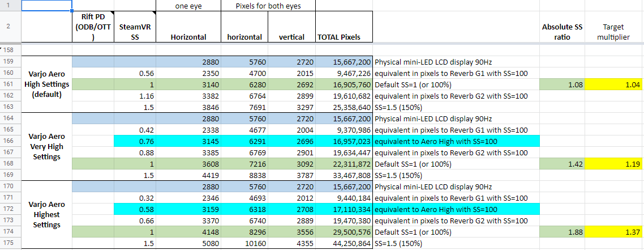
Task: Select the 3608 one-eye horizontal cell
Action: point(188,164)
